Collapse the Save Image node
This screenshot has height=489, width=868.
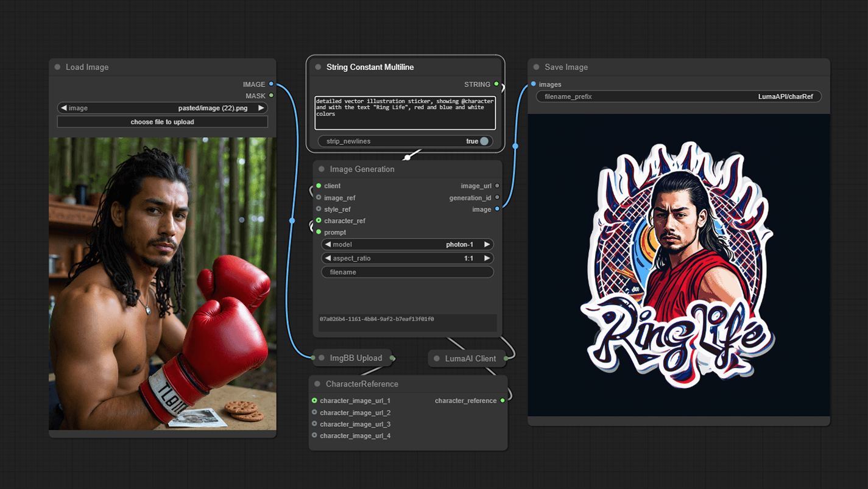[x=536, y=68]
